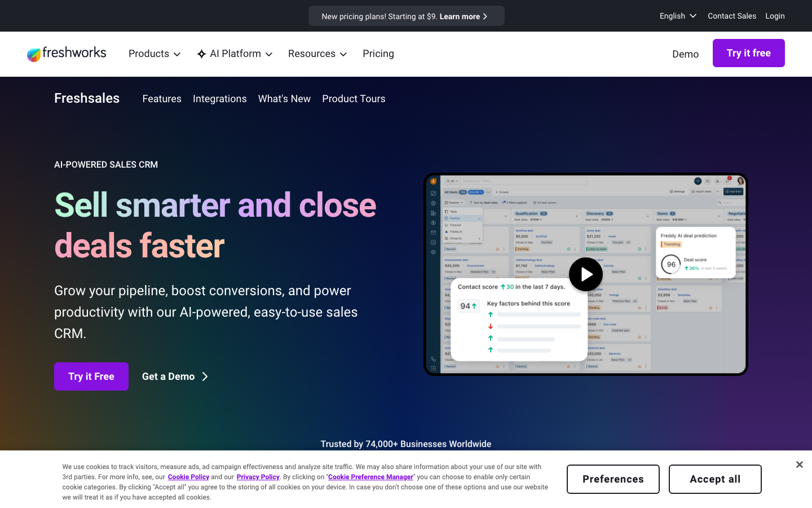Click the Freddy AI deal prediction card
This screenshot has height=508, width=812.
(696, 253)
